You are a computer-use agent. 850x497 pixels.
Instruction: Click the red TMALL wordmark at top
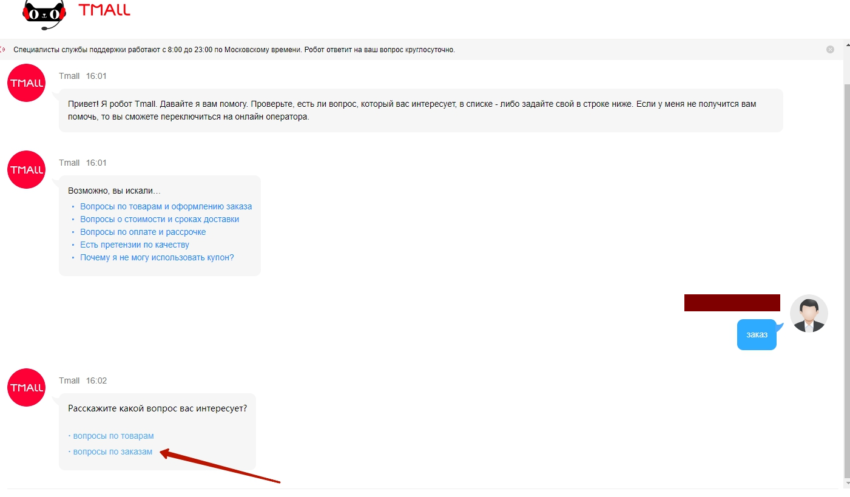[x=104, y=10]
